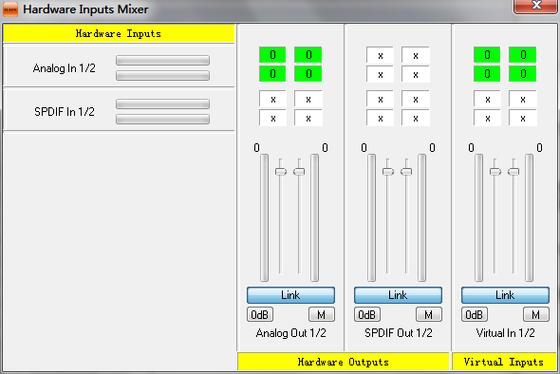
Task: Toggle Link button for Virtual In 1/2
Action: click(505, 295)
